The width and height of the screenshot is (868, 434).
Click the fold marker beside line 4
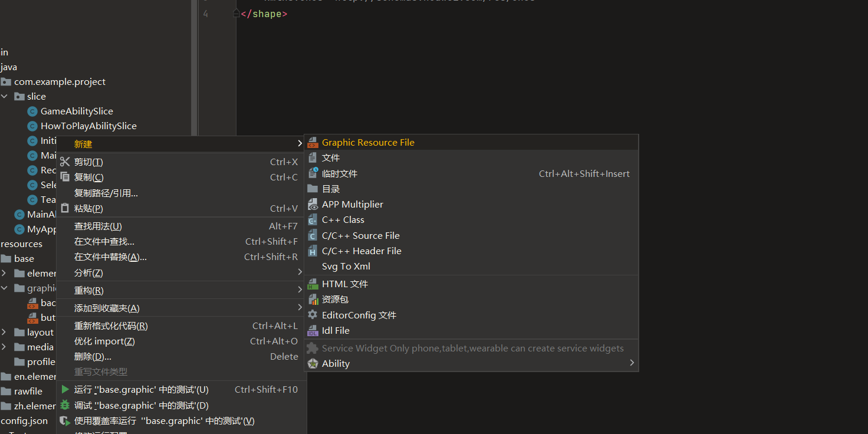click(236, 14)
